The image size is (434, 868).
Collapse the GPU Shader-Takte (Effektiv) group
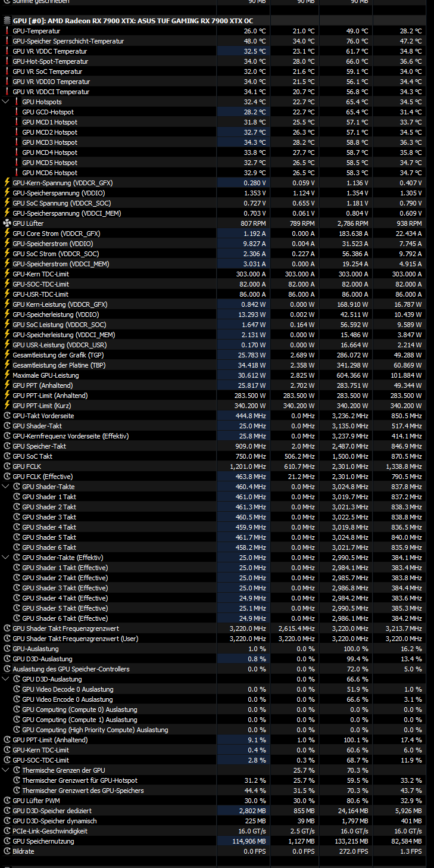(x=6, y=557)
